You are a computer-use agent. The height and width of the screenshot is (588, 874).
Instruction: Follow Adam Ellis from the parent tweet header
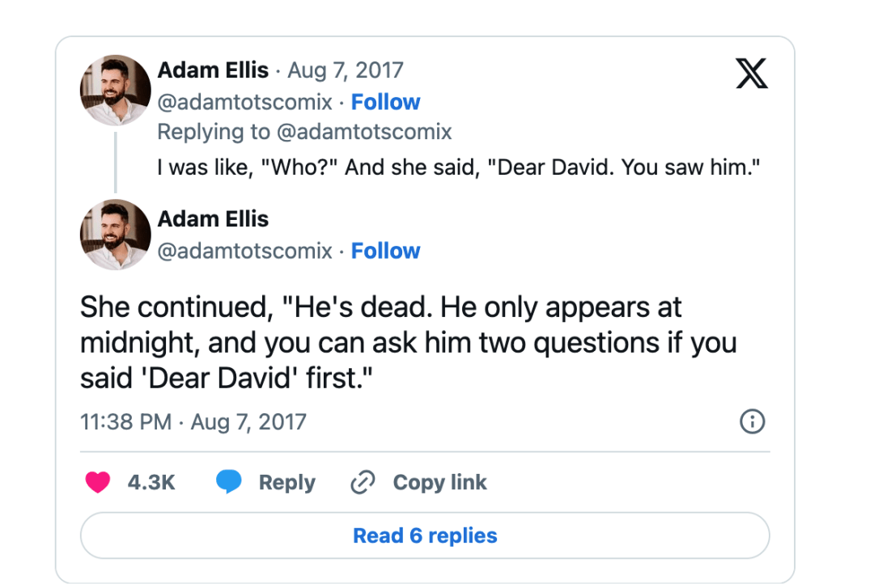tap(385, 102)
